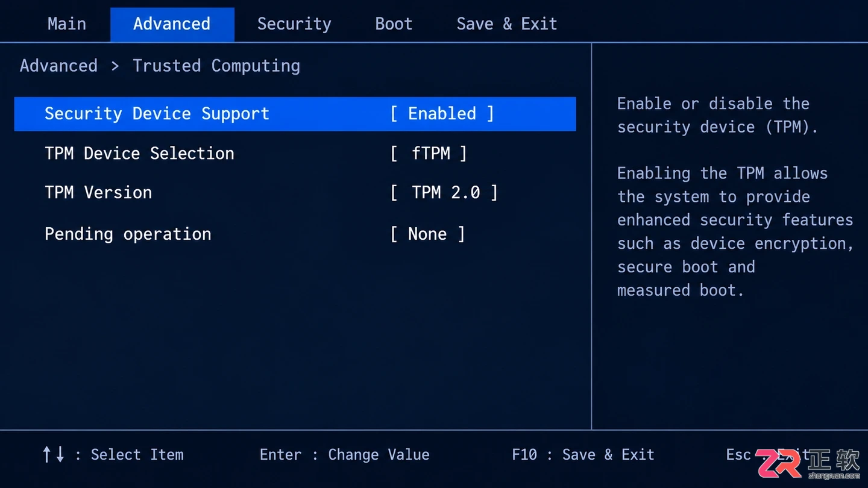Open the Save & Exit tab
The width and height of the screenshot is (868, 488).
click(x=506, y=24)
